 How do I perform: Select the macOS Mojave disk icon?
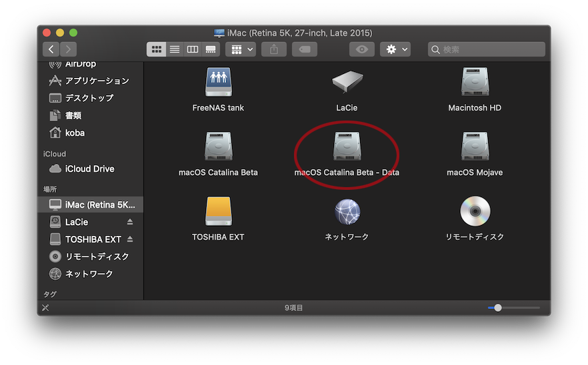click(475, 146)
